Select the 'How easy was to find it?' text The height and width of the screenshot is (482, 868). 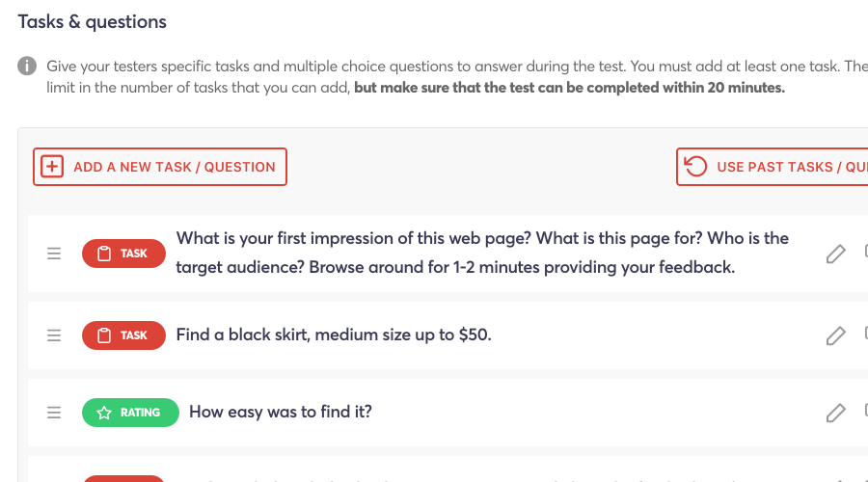(x=281, y=412)
